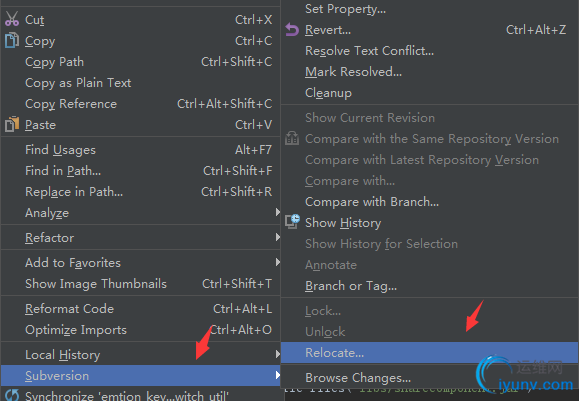Click the Copy documents icon

[x=11, y=40]
